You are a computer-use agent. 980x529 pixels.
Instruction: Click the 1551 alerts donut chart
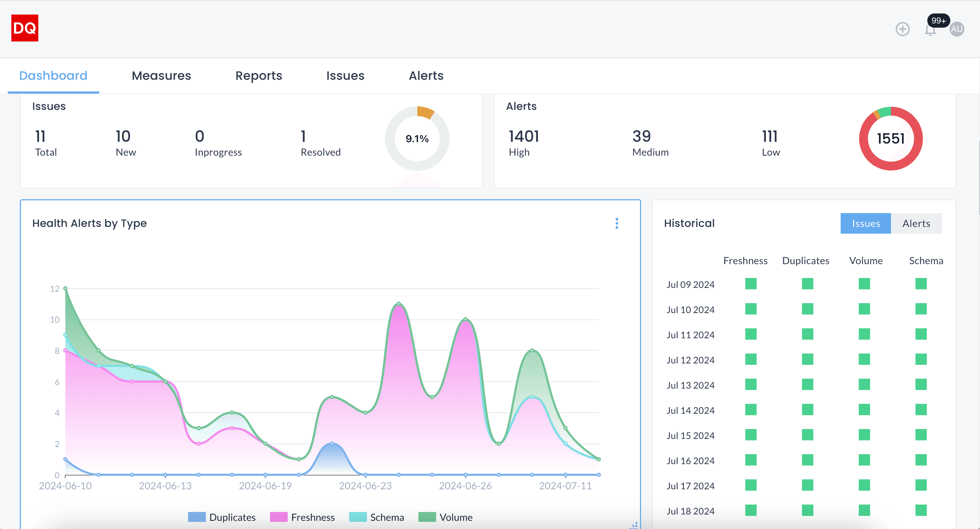click(x=891, y=138)
